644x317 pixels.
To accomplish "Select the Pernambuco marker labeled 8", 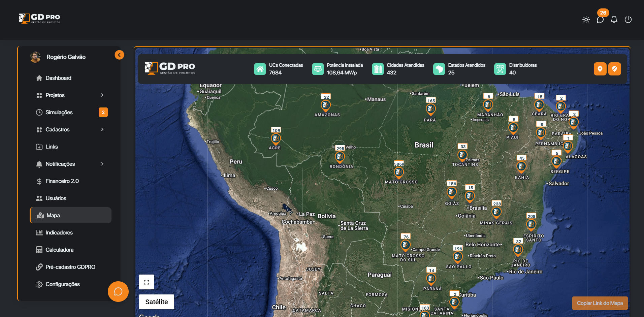I will (x=541, y=133).
